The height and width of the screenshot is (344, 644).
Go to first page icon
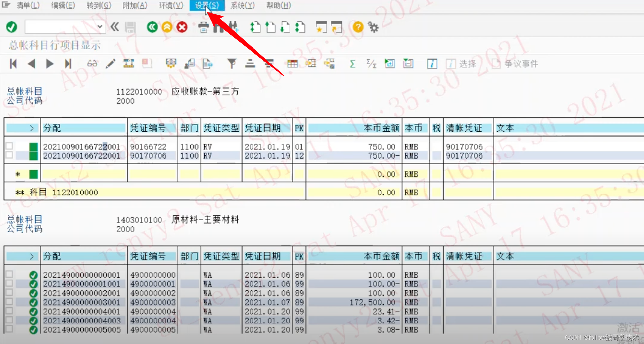pyautogui.click(x=255, y=27)
